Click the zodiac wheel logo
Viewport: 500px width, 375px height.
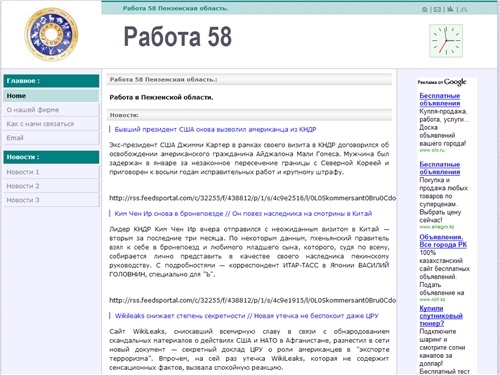tap(52, 34)
